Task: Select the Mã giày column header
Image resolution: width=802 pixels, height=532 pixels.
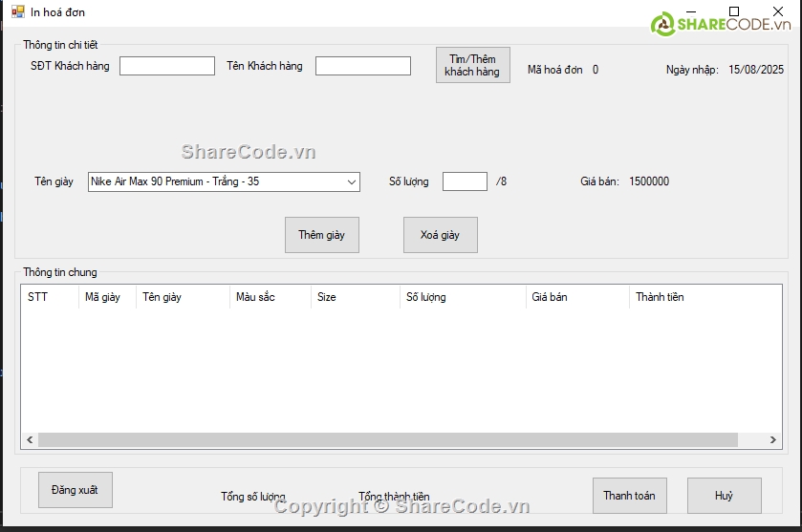Action: pyautogui.click(x=107, y=297)
